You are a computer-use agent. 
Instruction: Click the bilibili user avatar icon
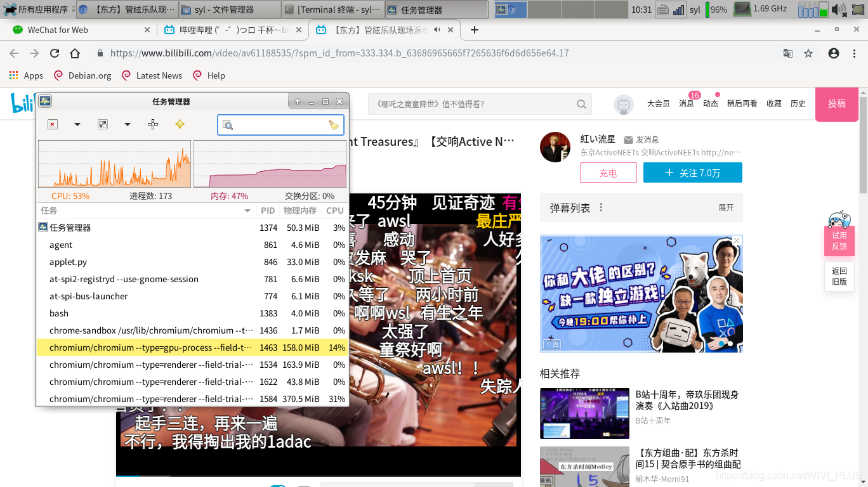click(624, 105)
